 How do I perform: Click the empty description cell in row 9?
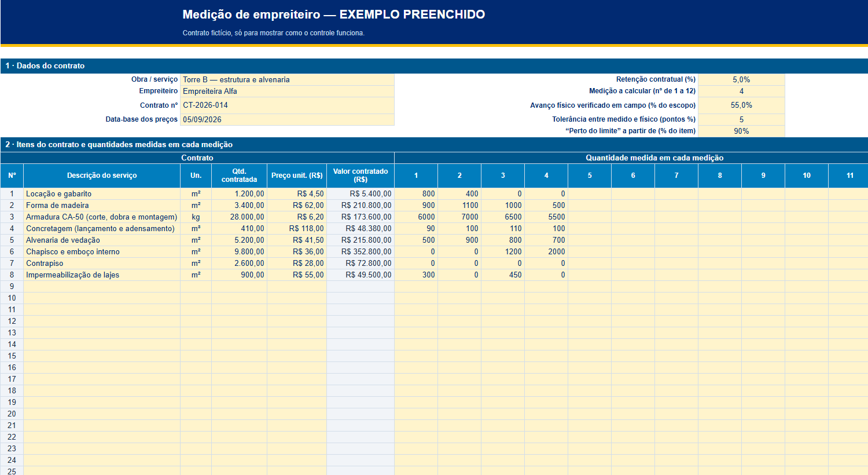tap(102, 286)
